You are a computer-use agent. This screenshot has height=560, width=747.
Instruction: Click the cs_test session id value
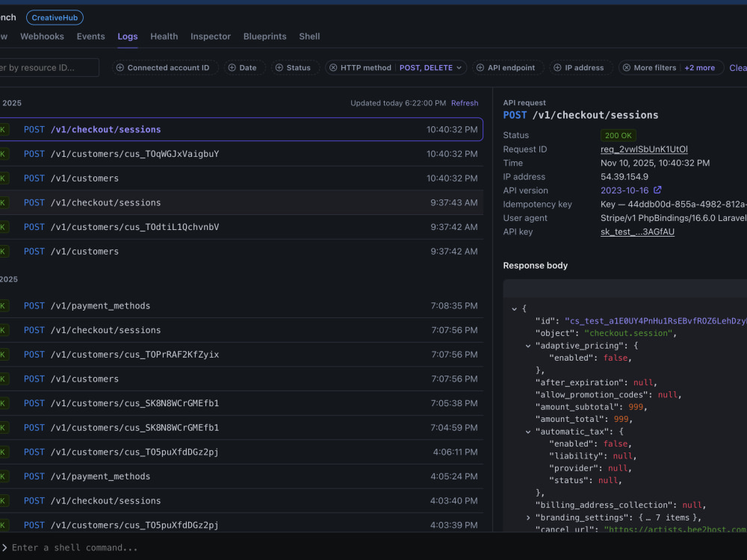(x=656, y=321)
